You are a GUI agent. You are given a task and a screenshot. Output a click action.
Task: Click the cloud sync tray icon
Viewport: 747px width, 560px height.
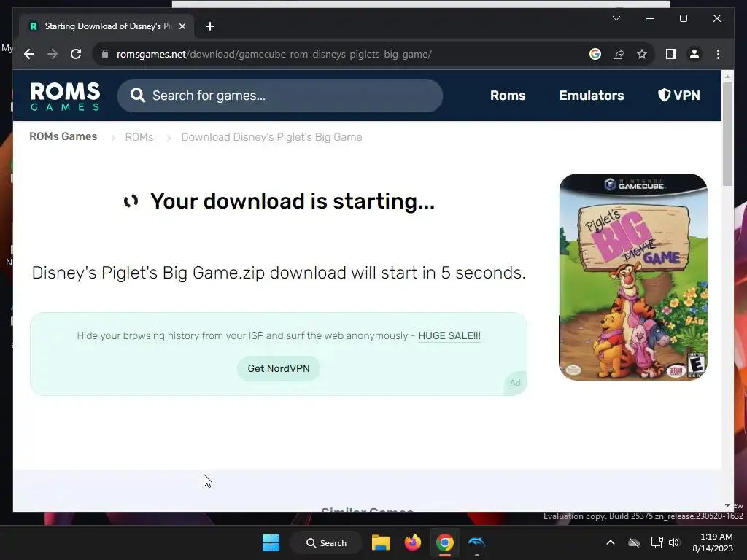click(634, 542)
